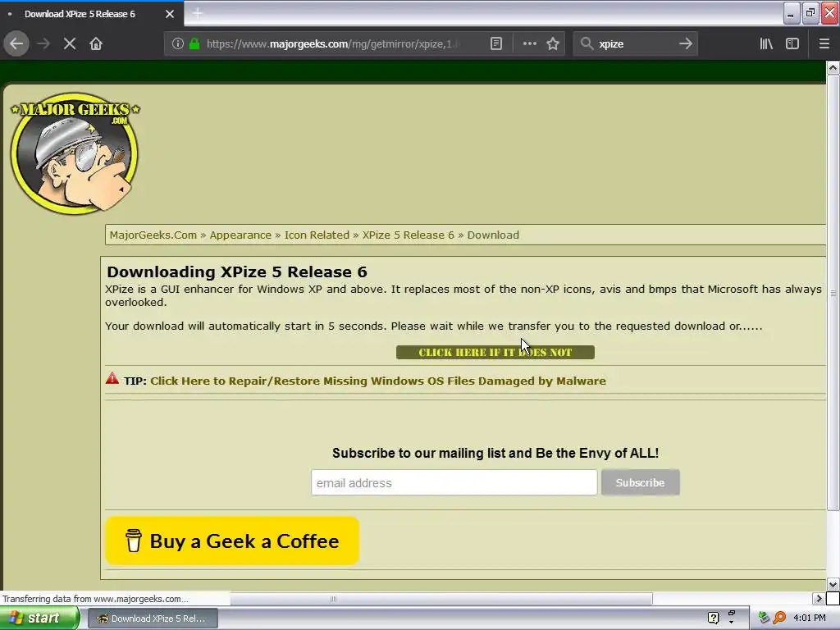Open the Repair/Restore Missing Windows OS Files link
This screenshot has width=840, height=630.
pyautogui.click(x=378, y=381)
